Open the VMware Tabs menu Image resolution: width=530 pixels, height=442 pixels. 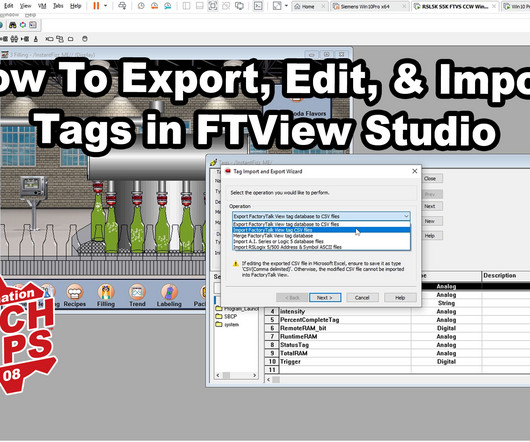pos(58,6)
